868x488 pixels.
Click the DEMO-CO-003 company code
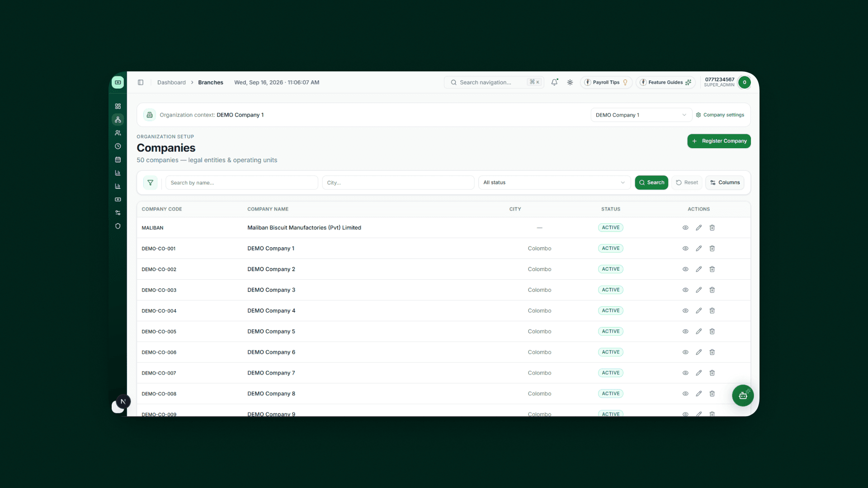pyautogui.click(x=159, y=290)
